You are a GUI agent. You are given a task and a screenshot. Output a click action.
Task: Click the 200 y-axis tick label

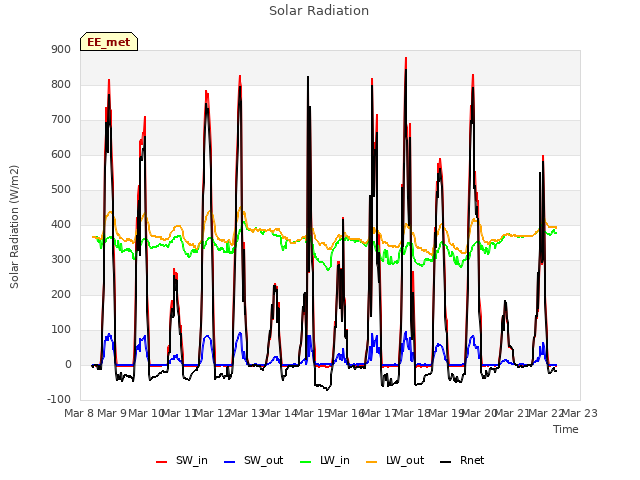click(61, 294)
